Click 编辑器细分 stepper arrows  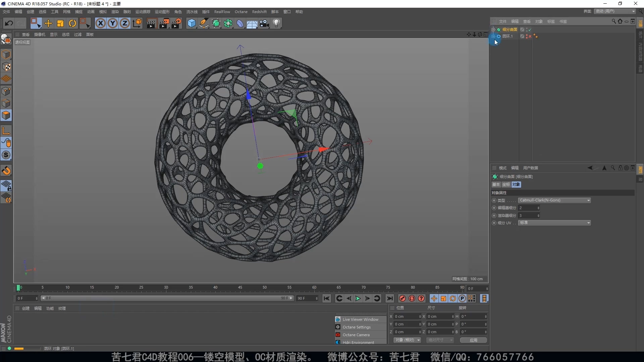pyautogui.click(x=538, y=208)
